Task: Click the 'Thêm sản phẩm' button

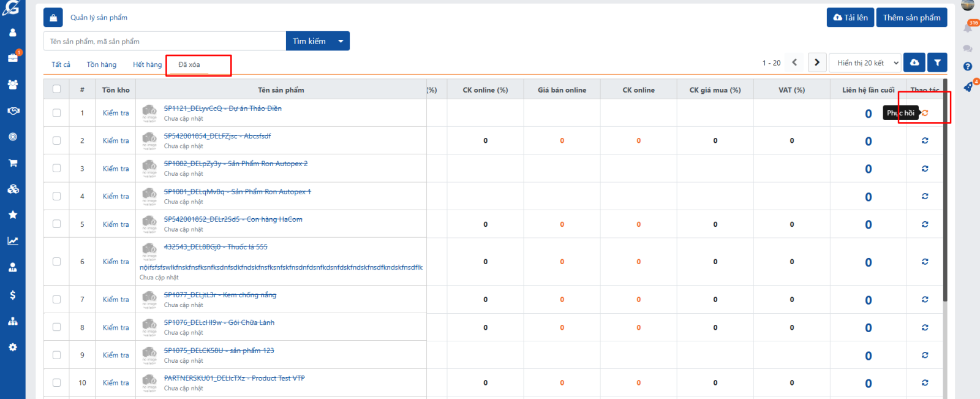Action: (x=911, y=18)
